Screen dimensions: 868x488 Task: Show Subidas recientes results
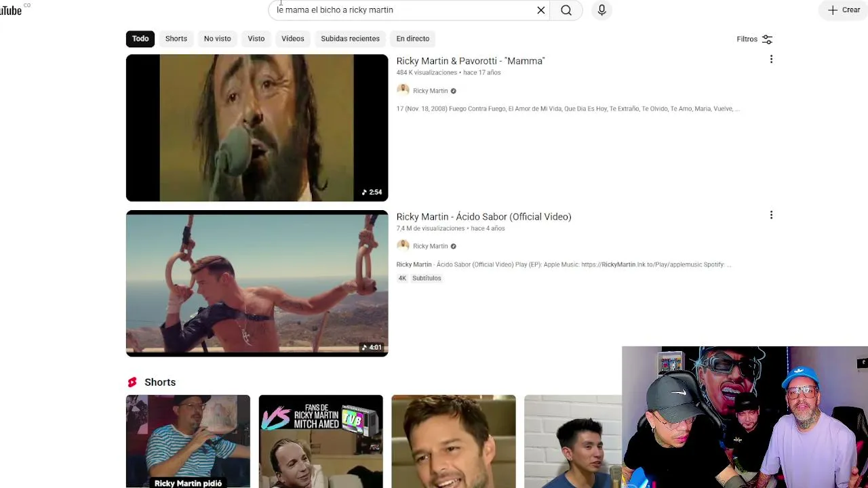351,39
